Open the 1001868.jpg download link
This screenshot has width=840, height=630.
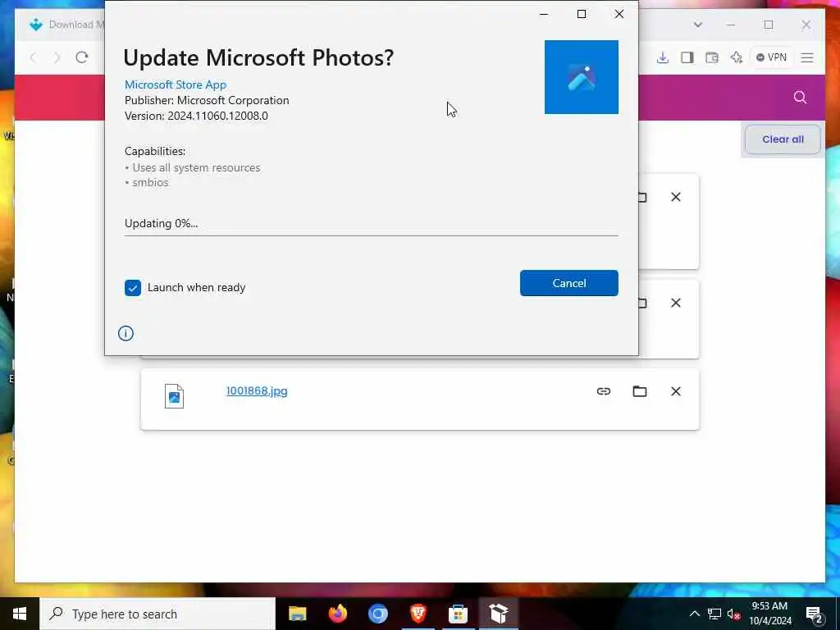(257, 391)
